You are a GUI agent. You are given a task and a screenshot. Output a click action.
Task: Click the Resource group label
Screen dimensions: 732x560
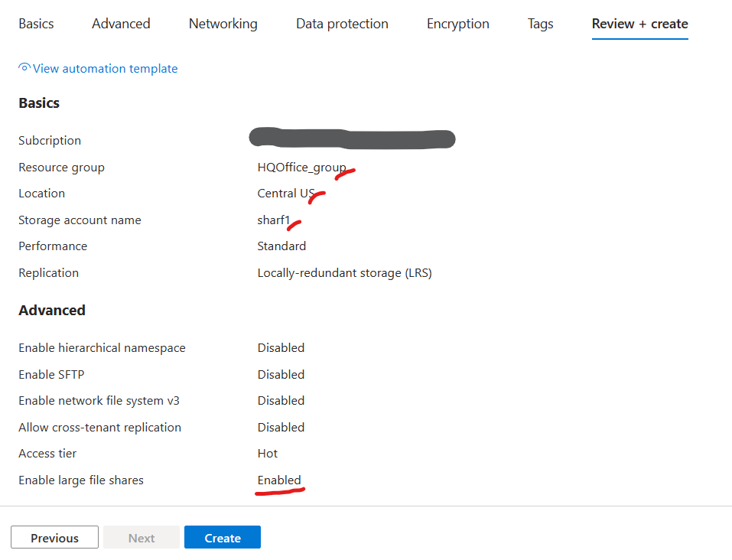[62, 168]
